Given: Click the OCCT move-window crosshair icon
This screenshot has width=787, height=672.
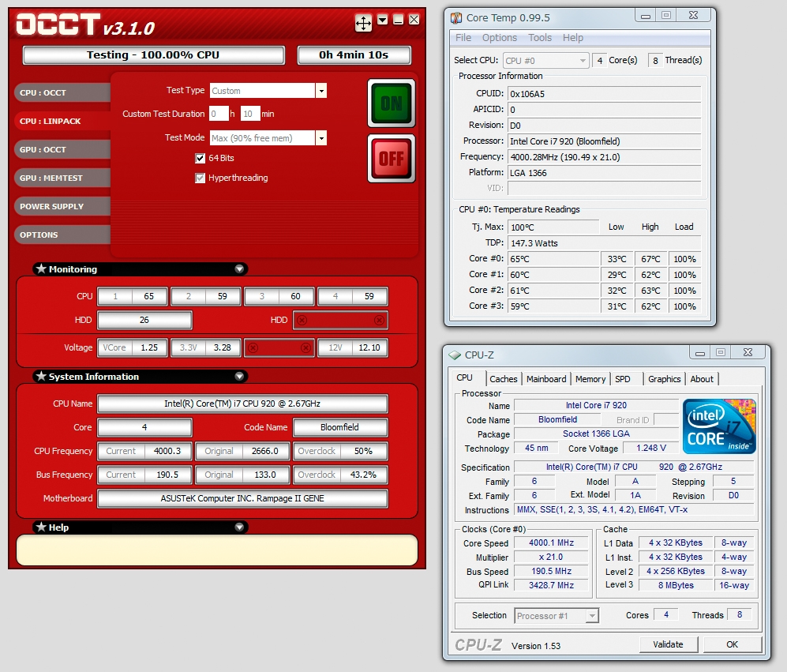Looking at the screenshot, I should coord(363,23).
